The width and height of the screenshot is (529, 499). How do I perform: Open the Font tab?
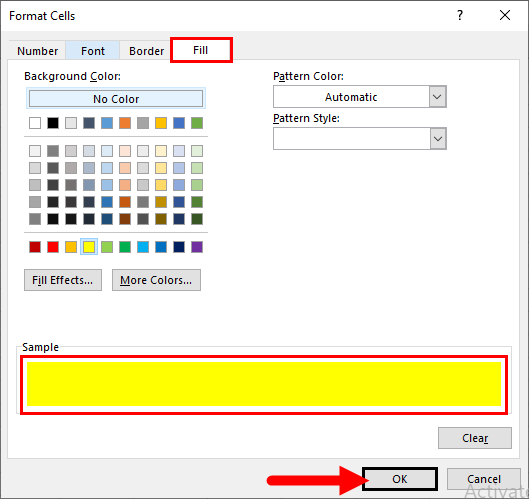coord(93,51)
